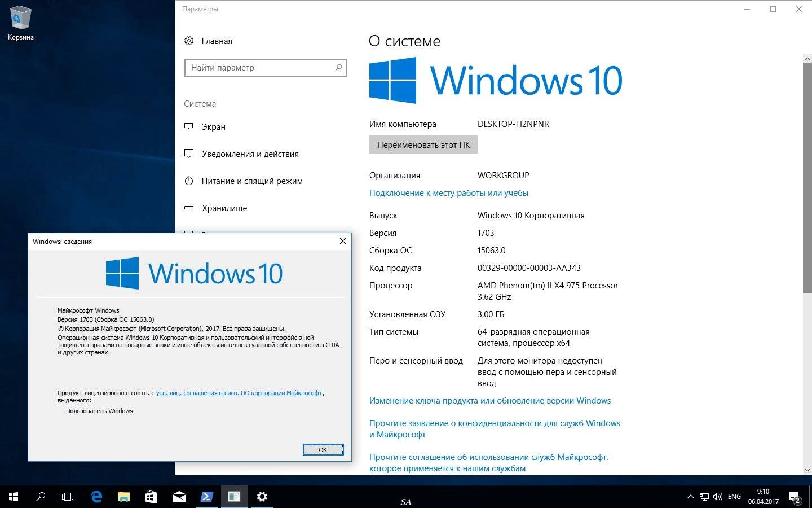Click the version value 1703 in Settings
Viewport: 812px width, 508px height.
tap(486, 233)
